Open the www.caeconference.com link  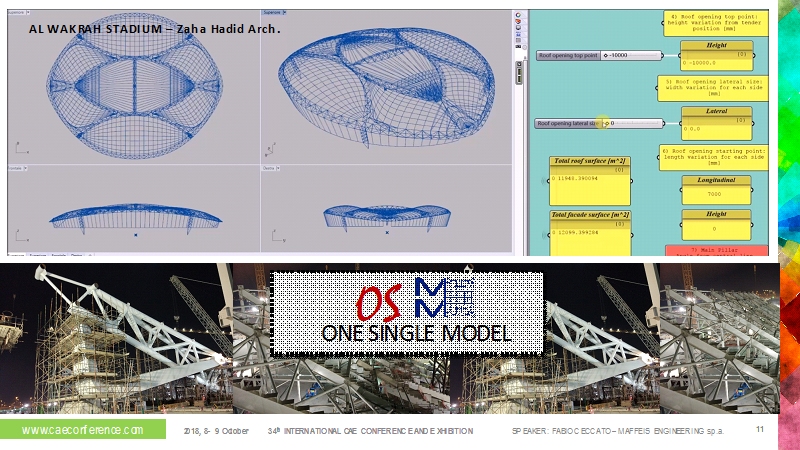coord(81,430)
